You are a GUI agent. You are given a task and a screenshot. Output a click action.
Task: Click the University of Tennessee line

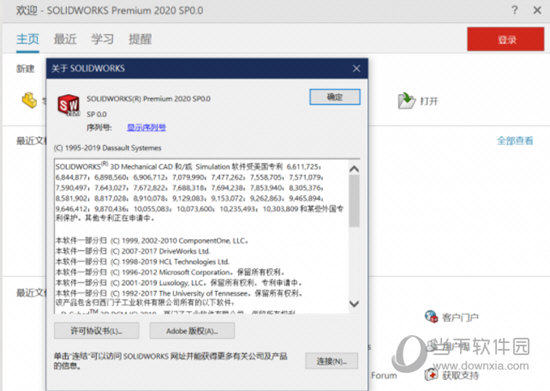[179, 293]
